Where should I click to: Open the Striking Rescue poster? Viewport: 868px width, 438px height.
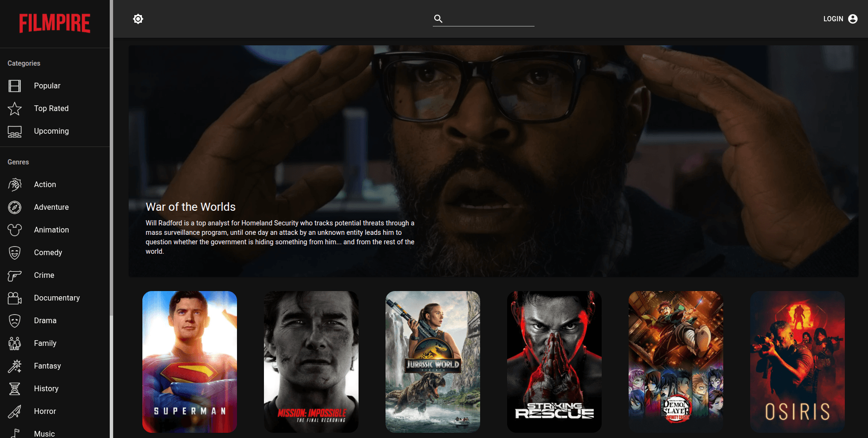point(554,362)
